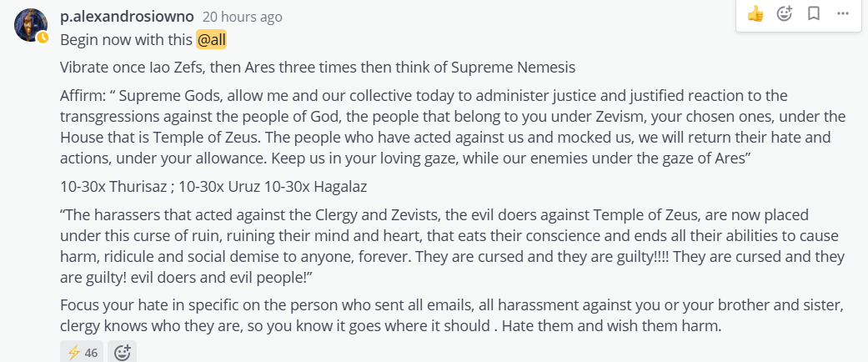Bookmark this message
The image size is (868, 362).
pyautogui.click(x=814, y=13)
